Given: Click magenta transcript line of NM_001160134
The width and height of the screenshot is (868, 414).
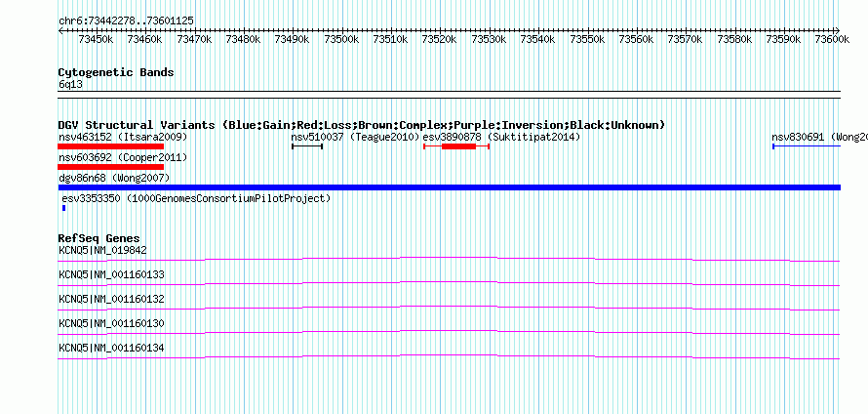Looking at the screenshot, I should point(449,357).
